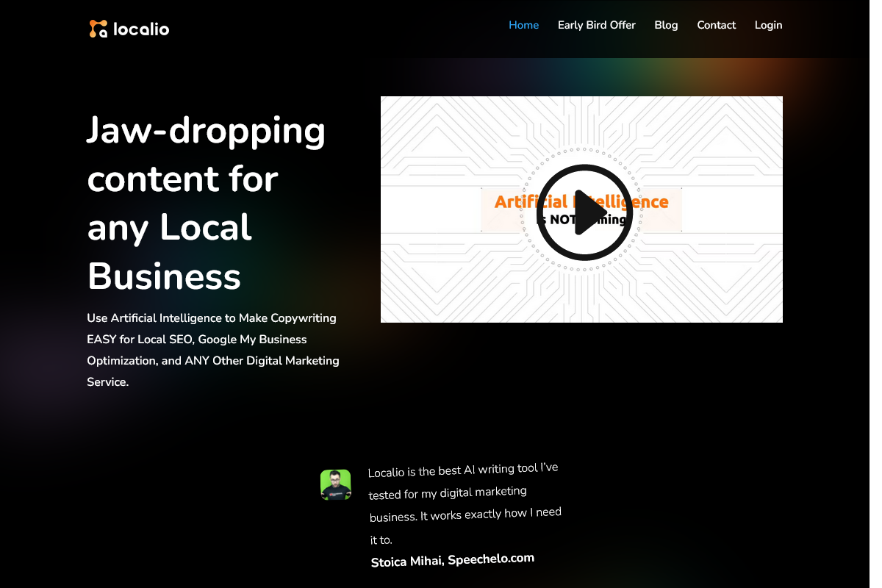Screen dimensions: 882x588
Task: Go to the Home page
Action: [x=523, y=25]
